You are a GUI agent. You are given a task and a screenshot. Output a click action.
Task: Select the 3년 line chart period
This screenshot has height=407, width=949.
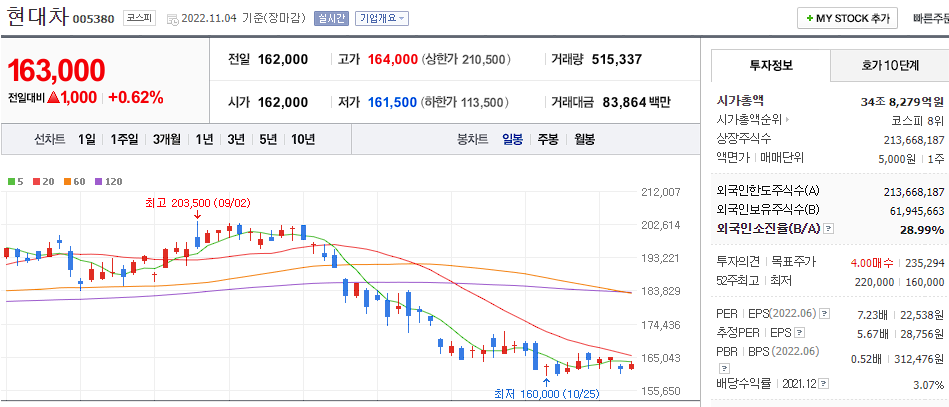[236, 139]
